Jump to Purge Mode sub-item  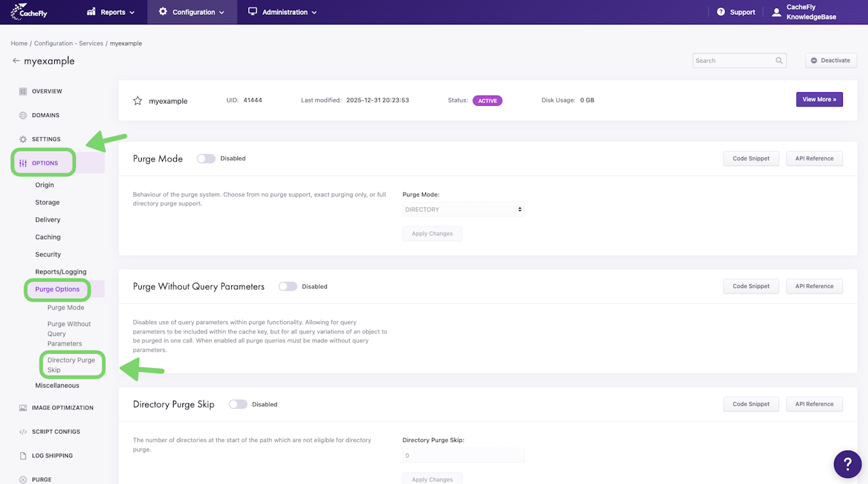pyautogui.click(x=66, y=308)
